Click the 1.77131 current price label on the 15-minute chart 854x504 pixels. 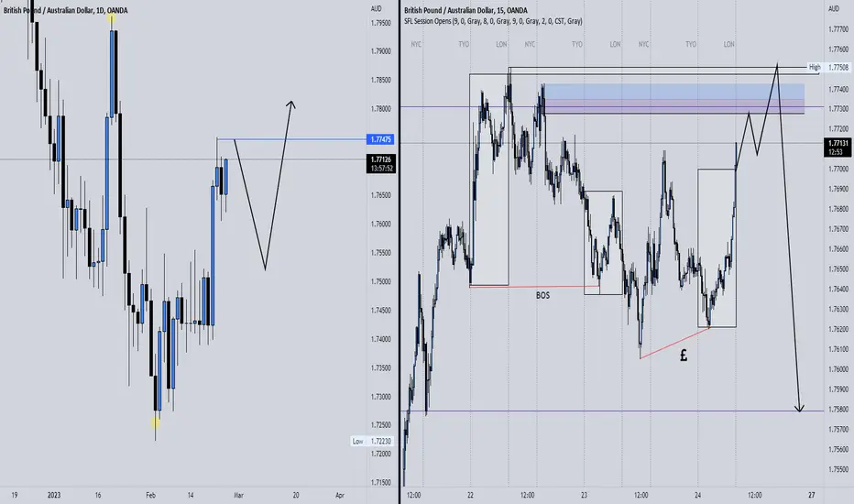[838, 148]
